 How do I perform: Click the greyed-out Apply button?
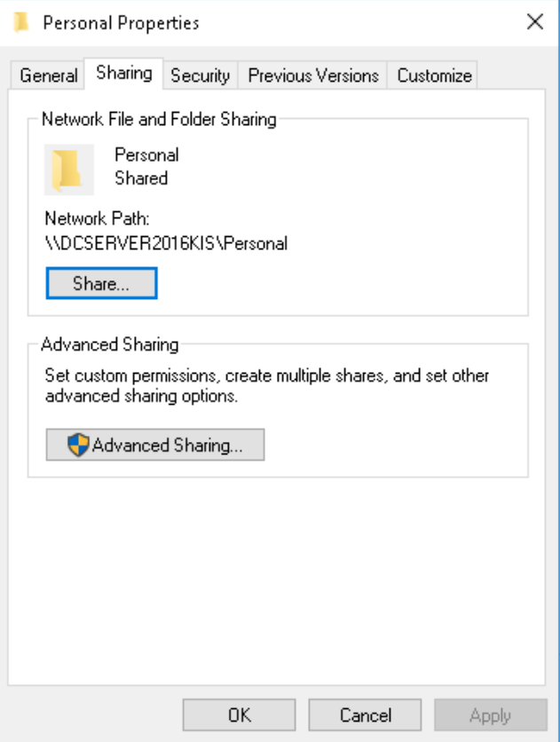click(x=491, y=714)
